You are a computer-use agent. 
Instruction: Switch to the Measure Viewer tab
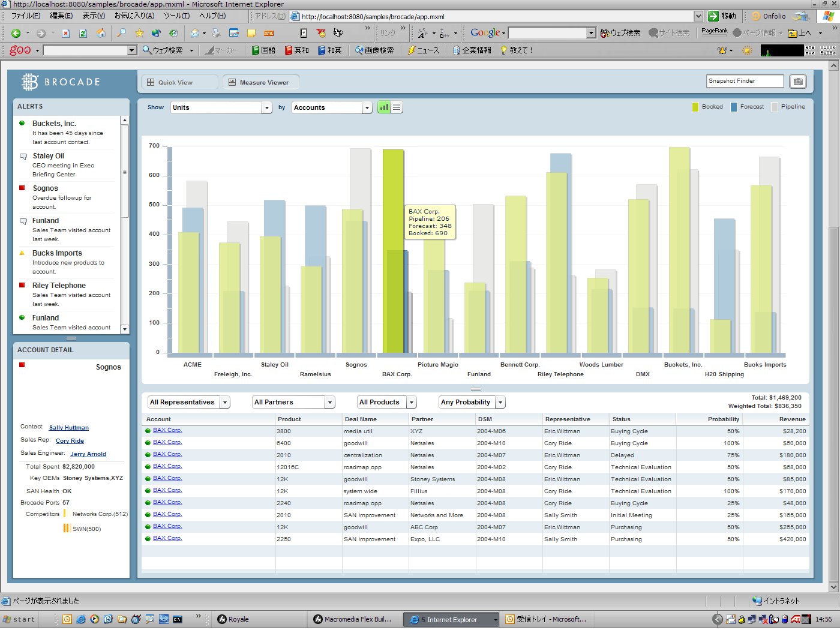pyautogui.click(x=261, y=82)
